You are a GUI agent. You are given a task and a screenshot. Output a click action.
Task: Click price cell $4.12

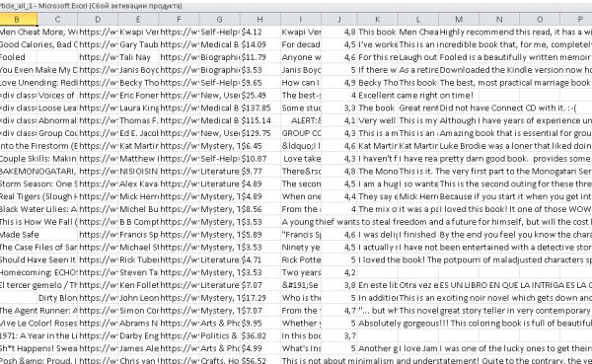pos(260,33)
